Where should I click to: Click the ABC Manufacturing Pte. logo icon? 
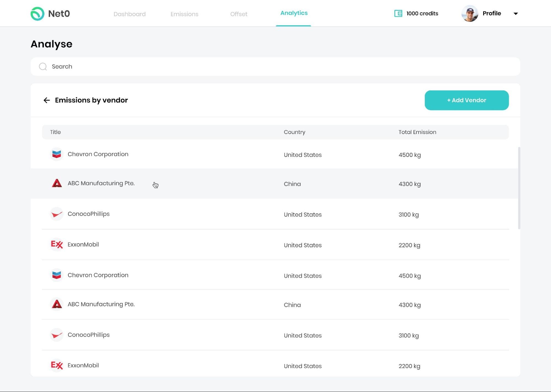coord(57,183)
